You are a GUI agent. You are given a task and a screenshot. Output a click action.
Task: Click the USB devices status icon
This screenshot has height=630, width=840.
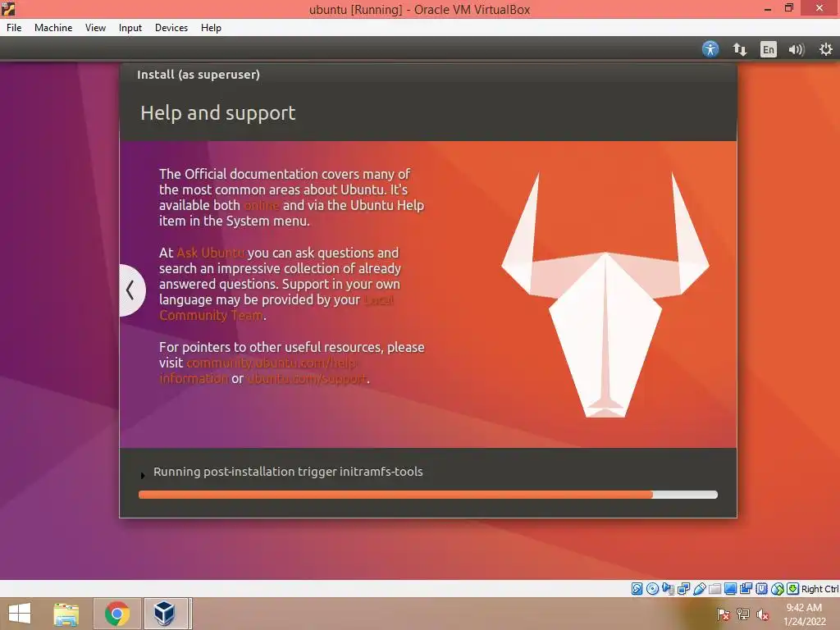(x=699, y=589)
